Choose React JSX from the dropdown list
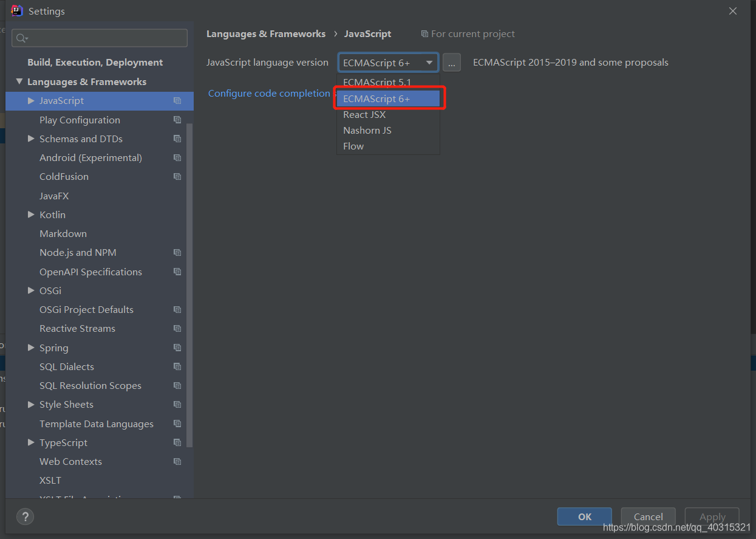Viewport: 756px width, 539px height. (x=388, y=114)
